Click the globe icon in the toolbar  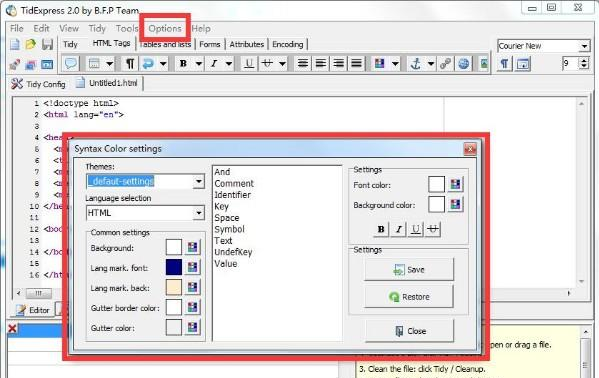tap(463, 63)
